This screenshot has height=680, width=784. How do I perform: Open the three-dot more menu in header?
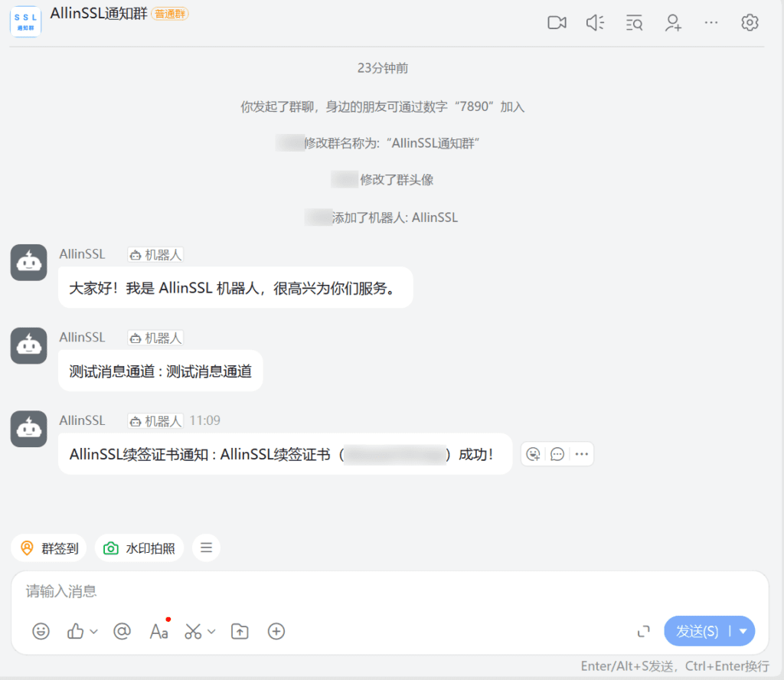[x=711, y=23]
